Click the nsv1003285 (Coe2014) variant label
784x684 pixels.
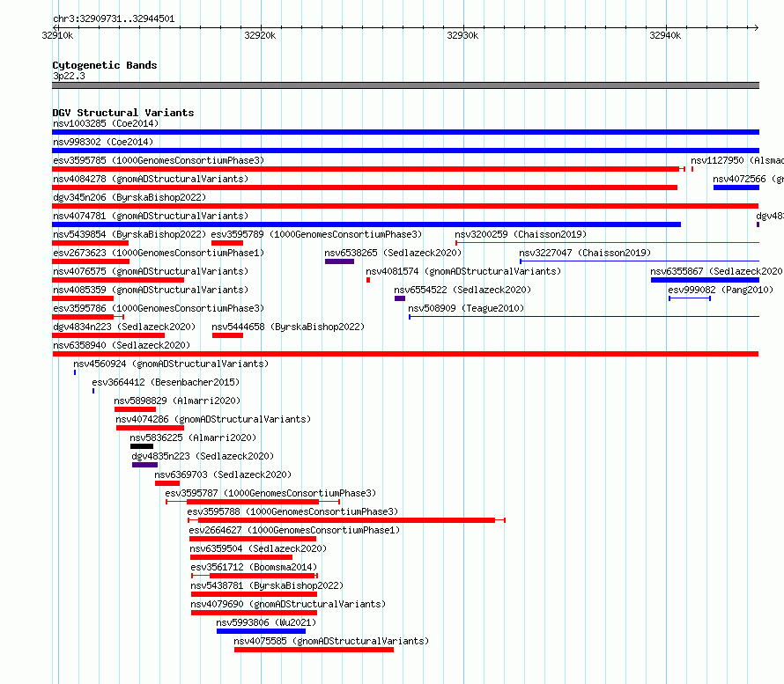[106, 123]
